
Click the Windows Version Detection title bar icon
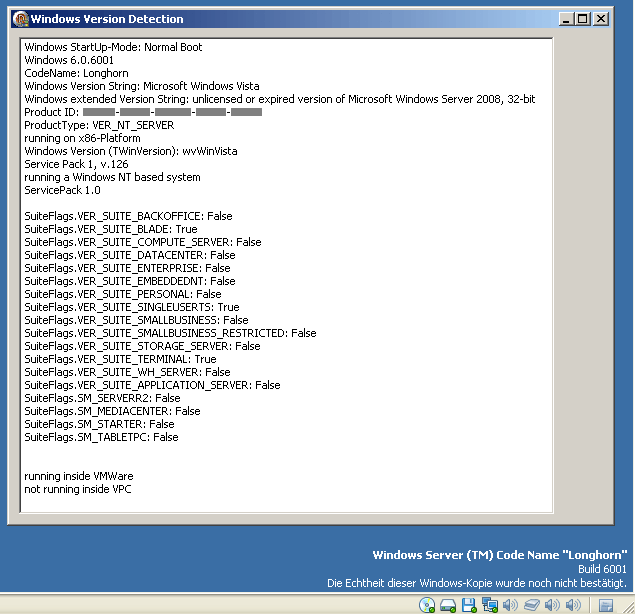(20, 19)
